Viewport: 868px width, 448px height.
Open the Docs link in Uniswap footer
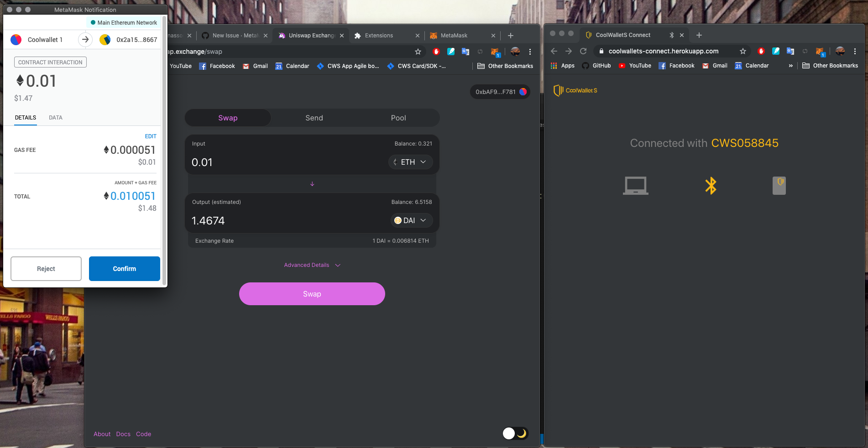click(123, 434)
